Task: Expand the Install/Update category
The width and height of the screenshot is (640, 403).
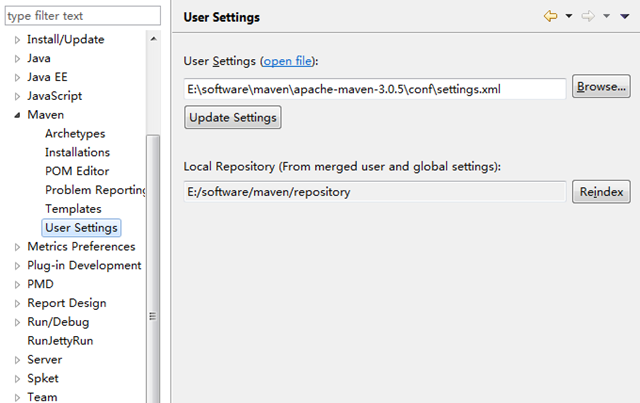Action: coord(17,39)
